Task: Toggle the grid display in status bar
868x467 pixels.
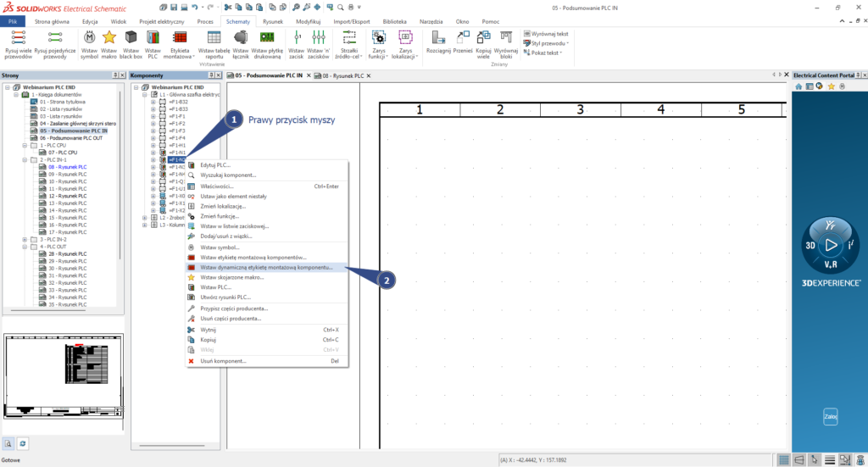Action: (x=784, y=459)
